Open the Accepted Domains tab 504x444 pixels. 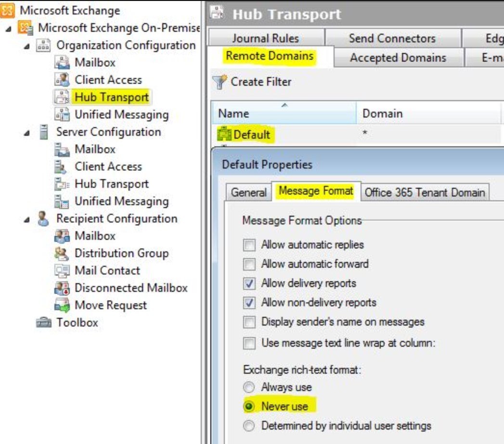point(398,58)
